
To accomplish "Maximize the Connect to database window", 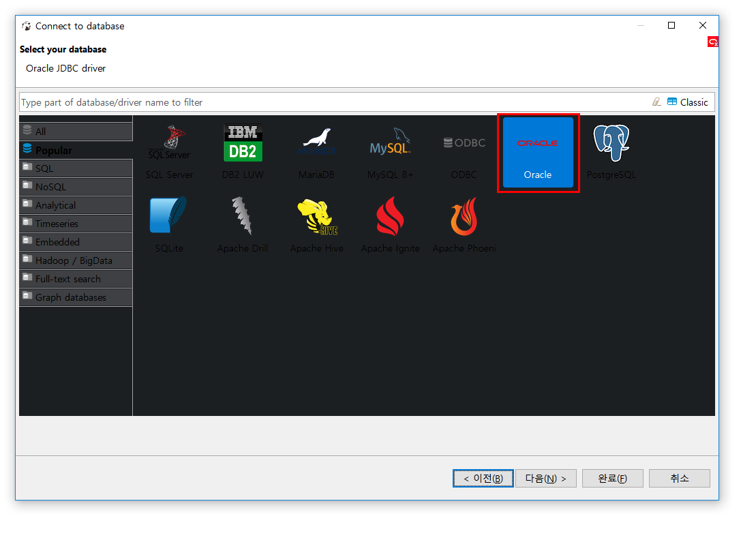I will click(671, 25).
